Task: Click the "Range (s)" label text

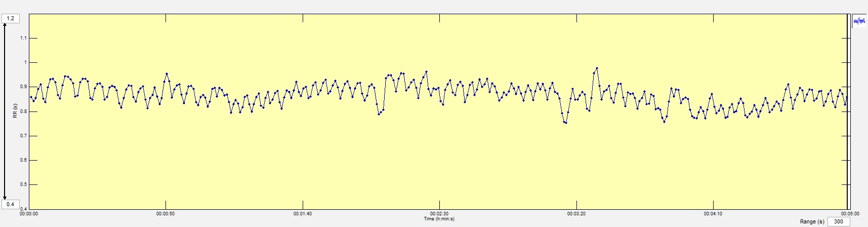Action: point(812,222)
